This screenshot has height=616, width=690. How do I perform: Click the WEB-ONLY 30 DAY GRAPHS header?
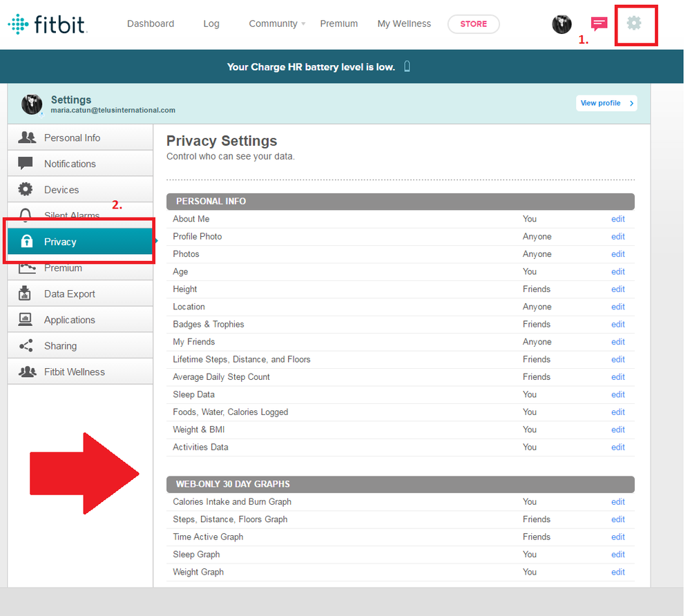[x=401, y=484]
